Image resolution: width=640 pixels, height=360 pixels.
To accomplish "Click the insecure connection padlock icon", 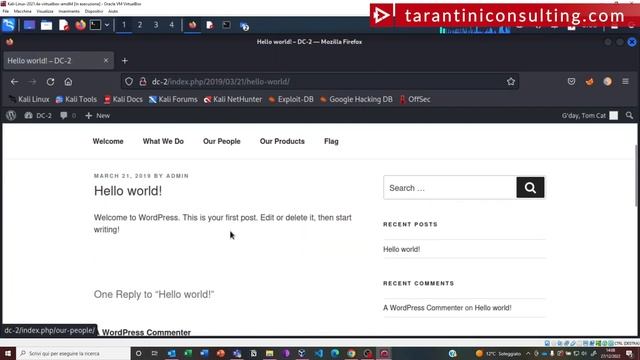I will pos(143,82).
